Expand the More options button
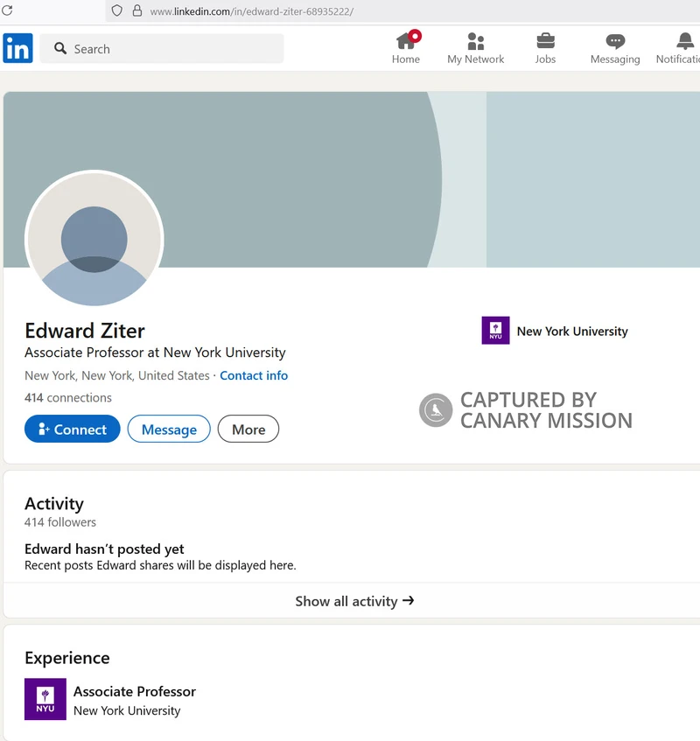This screenshot has width=700, height=741. click(248, 430)
